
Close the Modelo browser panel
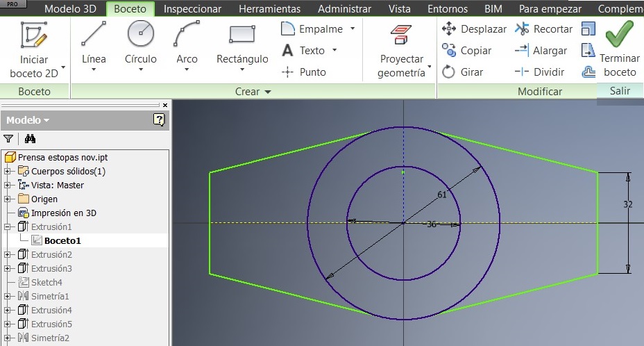coord(165,106)
